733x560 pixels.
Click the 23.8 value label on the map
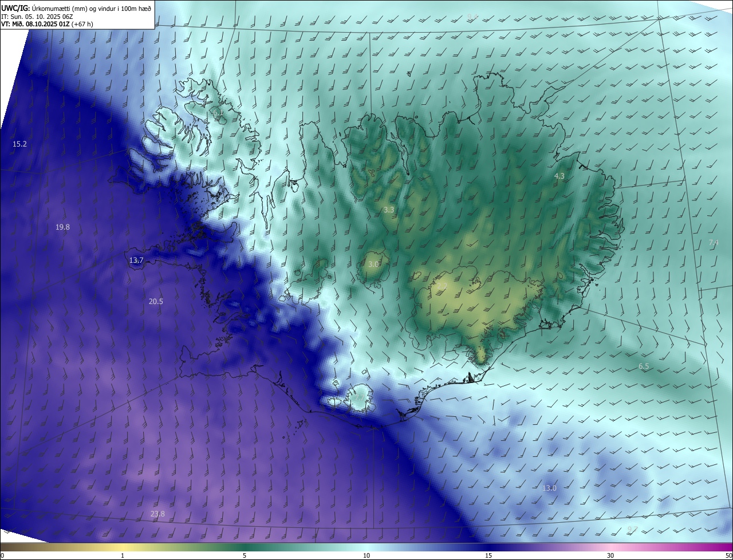pyautogui.click(x=157, y=514)
